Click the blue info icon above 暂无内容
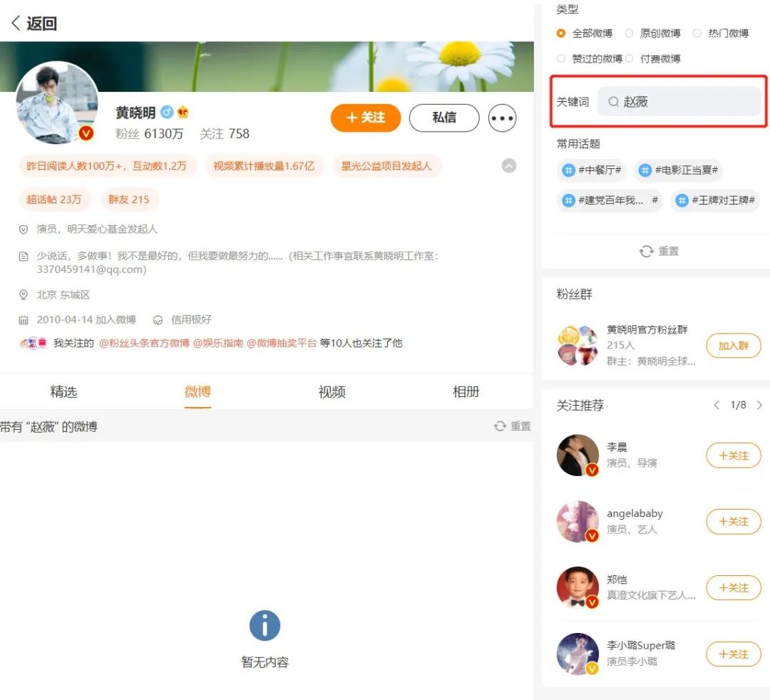 (265, 625)
